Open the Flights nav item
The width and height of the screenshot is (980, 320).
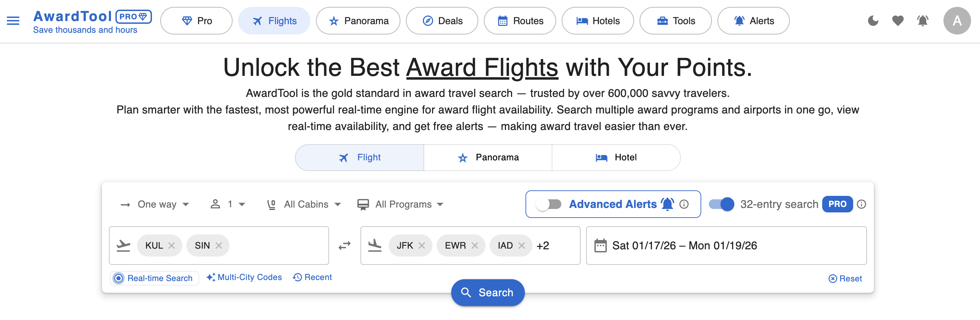point(274,21)
